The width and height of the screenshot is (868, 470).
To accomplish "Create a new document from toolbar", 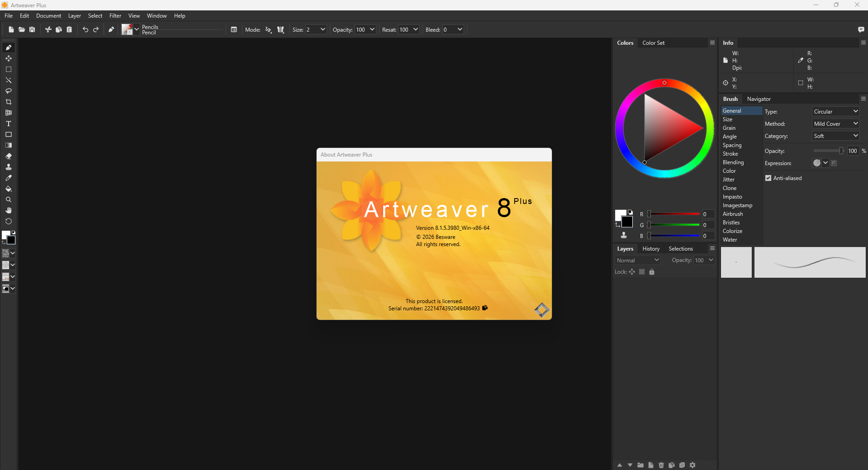I will 11,29.
